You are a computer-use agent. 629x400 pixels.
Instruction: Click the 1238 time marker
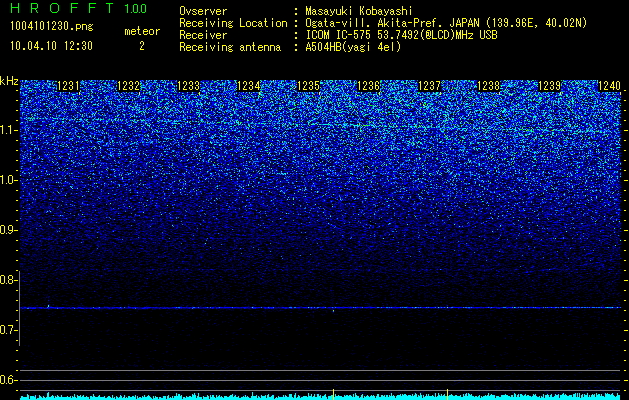(x=489, y=86)
